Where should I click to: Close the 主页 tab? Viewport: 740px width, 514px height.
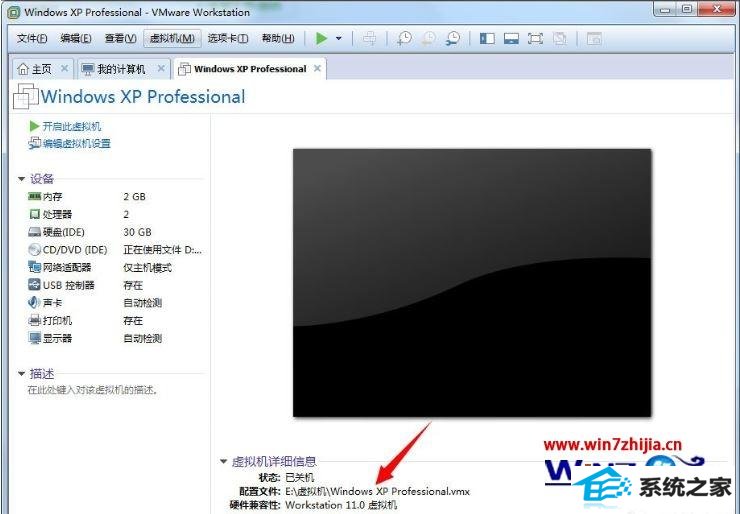tap(65, 68)
